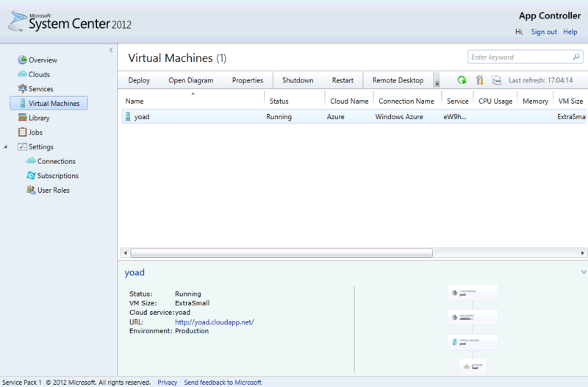Click the Sign out link
This screenshot has width=588, height=387.
point(544,32)
